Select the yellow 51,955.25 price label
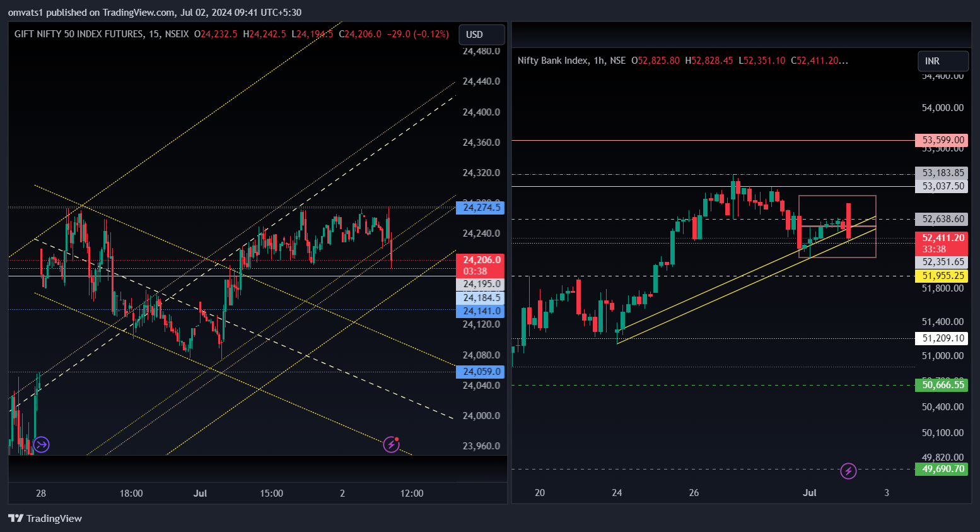 tap(942, 276)
